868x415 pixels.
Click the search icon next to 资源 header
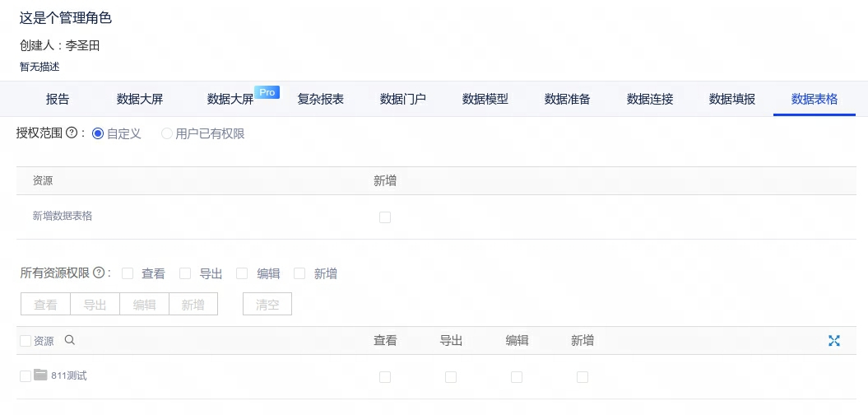tap(70, 341)
